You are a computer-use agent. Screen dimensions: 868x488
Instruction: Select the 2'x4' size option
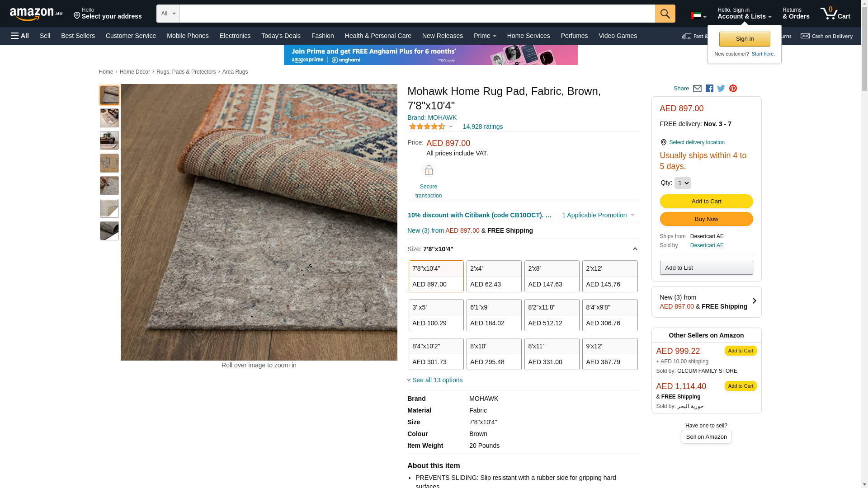pyautogui.click(x=494, y=276)
